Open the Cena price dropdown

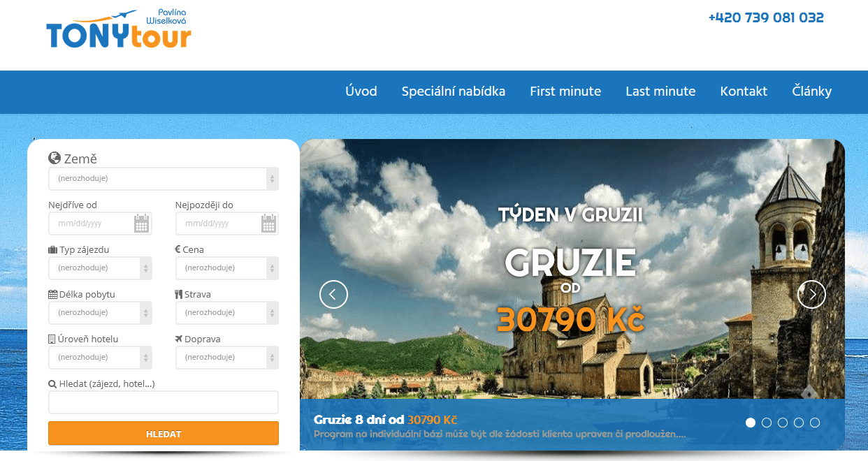coord(226,268)
